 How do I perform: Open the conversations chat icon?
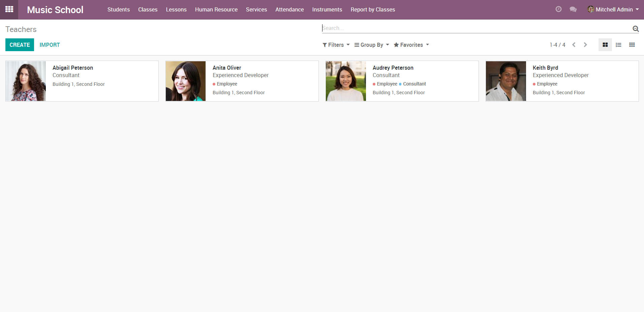573,9
